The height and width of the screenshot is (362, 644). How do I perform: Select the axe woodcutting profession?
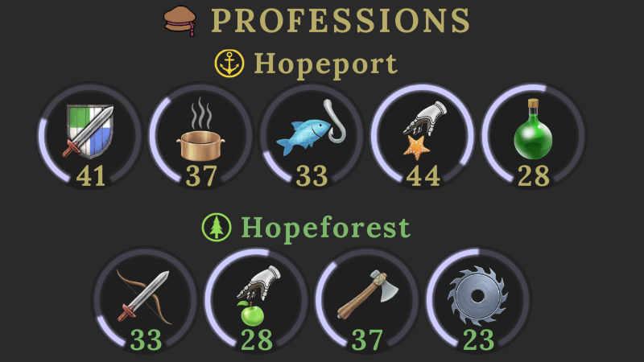[x=367, y=299]
